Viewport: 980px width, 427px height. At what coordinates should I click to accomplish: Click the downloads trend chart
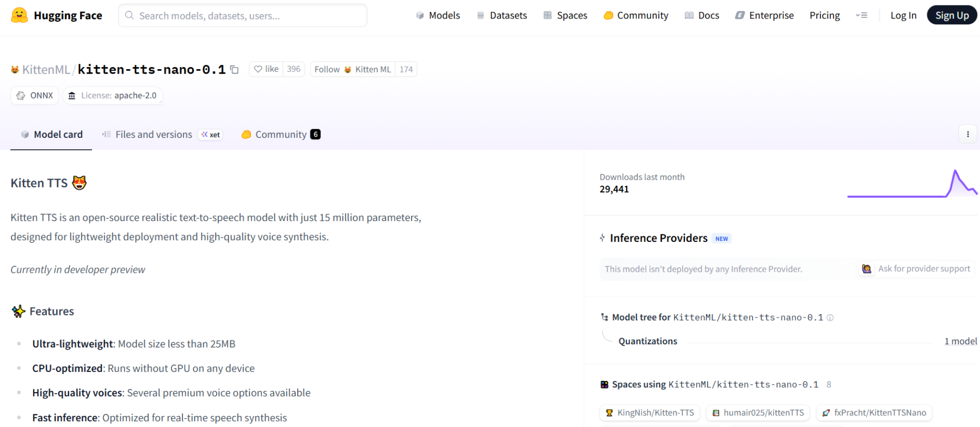click(912, 184)
